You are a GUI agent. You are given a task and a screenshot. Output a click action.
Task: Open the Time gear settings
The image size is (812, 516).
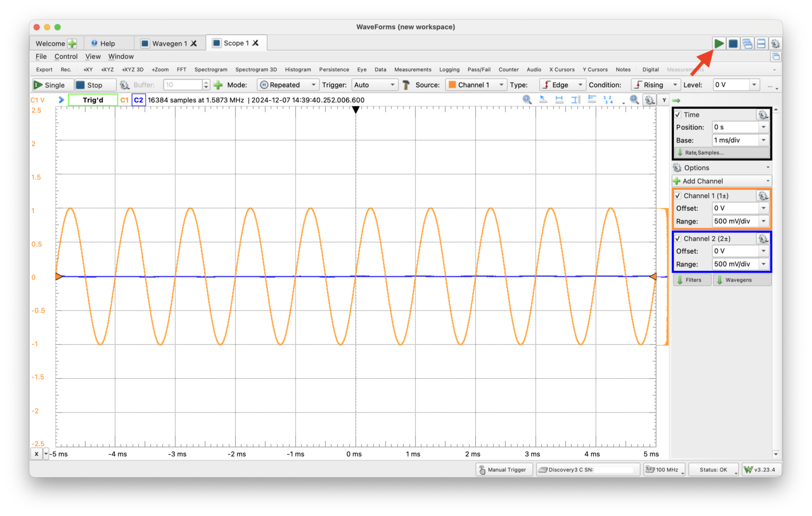point(763,115)
